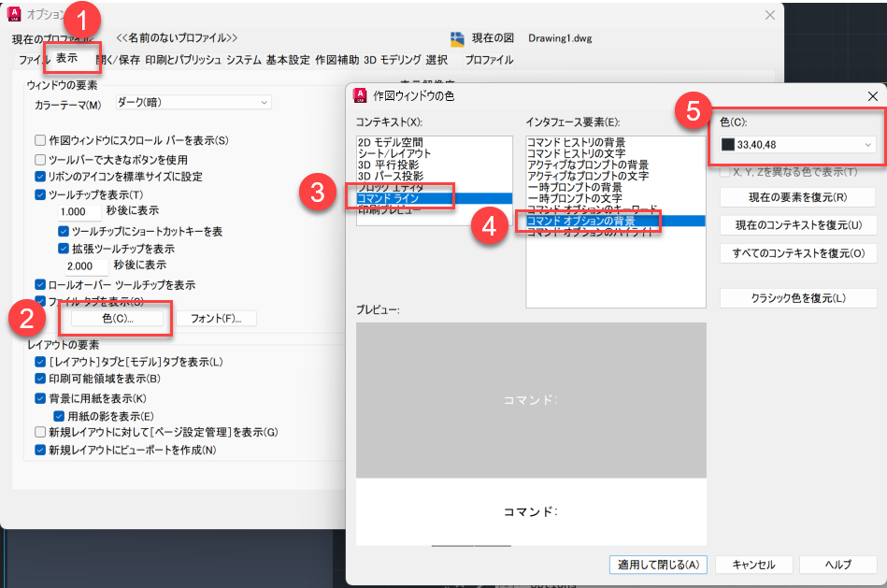Click the AutoCAD icon in drawing window colors dialog
The height and width of the screenshot is (588, 887).
click(x=360, y=95)
